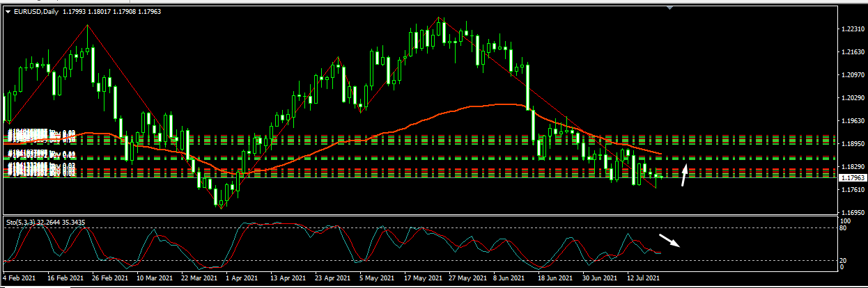Click the divider between chart and stochastic window
The height and width of the screenshot is (288, 868).
pos(418,215)
